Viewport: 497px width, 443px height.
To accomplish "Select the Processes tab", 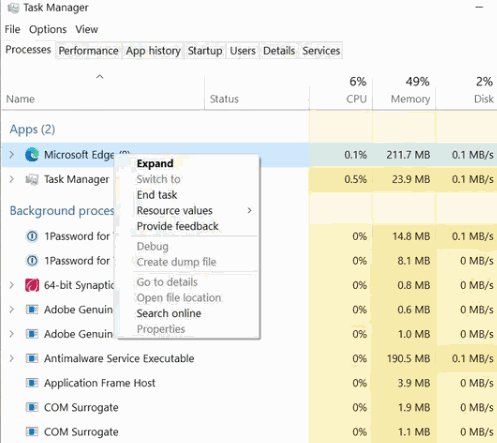I will click(28, 50).
